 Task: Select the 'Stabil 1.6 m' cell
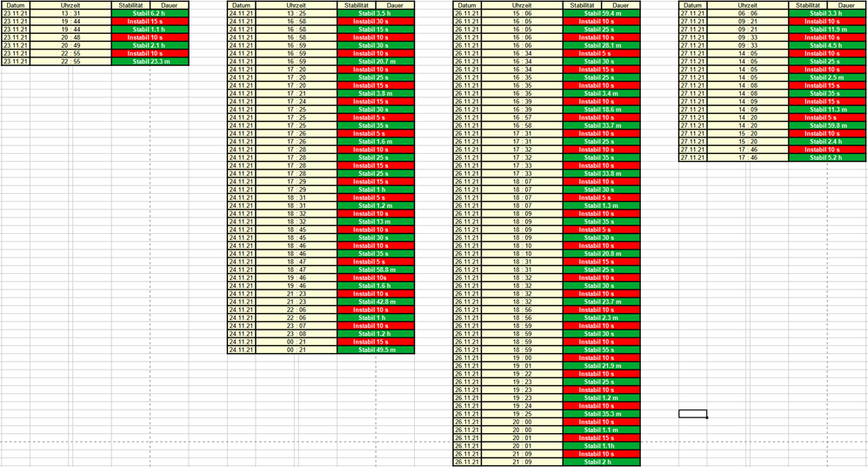376,142
